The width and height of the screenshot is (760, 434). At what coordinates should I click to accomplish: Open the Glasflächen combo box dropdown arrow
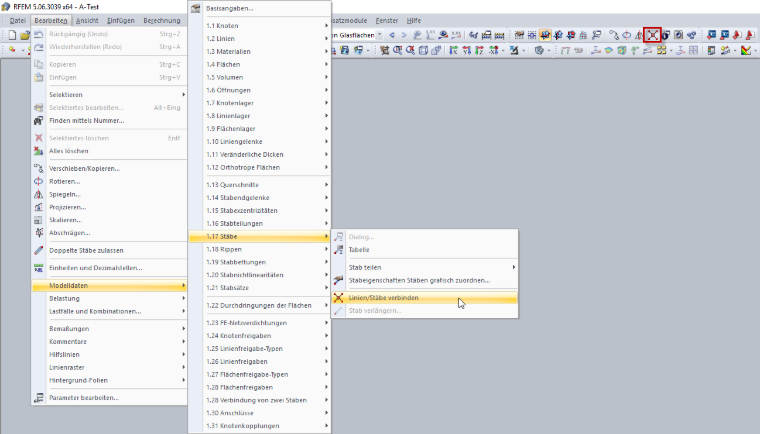(x=380, y=35)
